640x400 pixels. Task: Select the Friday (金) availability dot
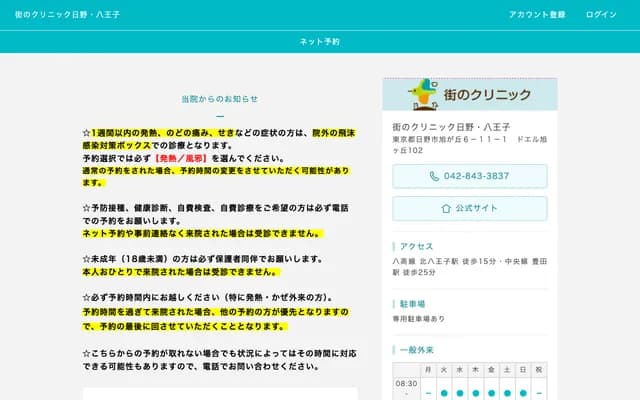(491, 393)
